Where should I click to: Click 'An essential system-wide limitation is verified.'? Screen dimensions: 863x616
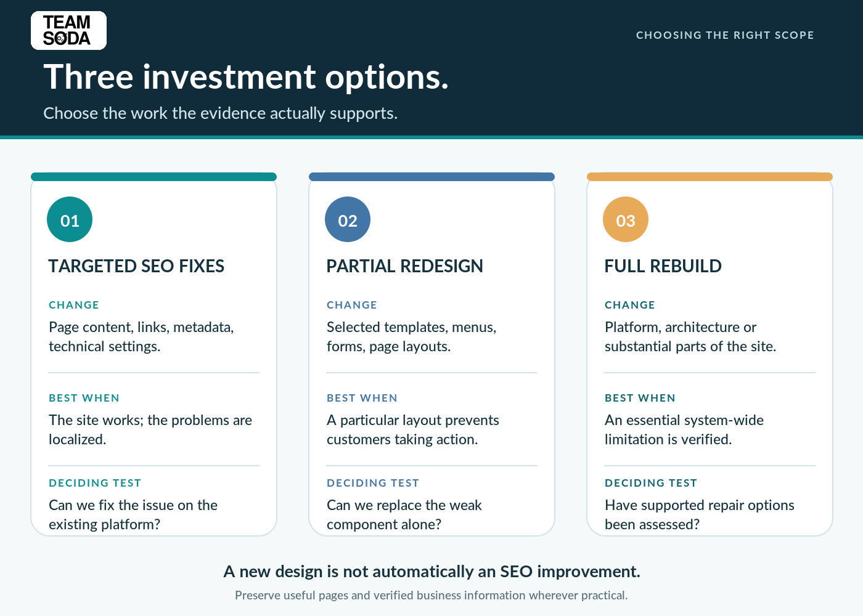tap(684, 429)
